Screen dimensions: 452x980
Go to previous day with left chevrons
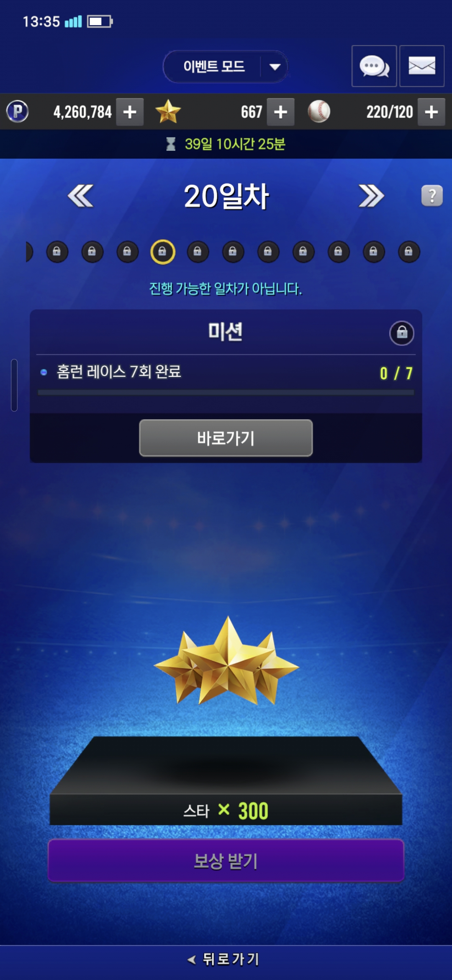click(80, 196)
